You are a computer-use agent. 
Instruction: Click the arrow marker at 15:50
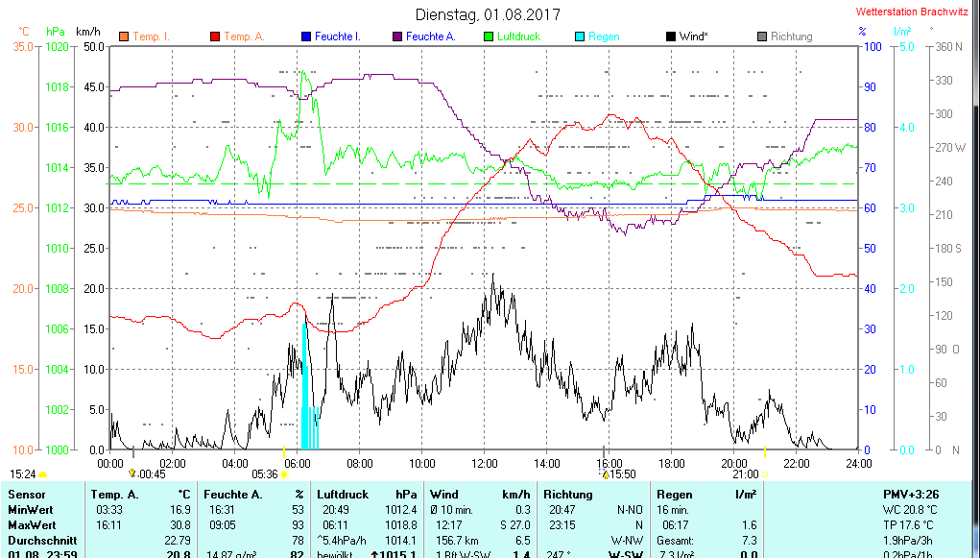point(605,473)
